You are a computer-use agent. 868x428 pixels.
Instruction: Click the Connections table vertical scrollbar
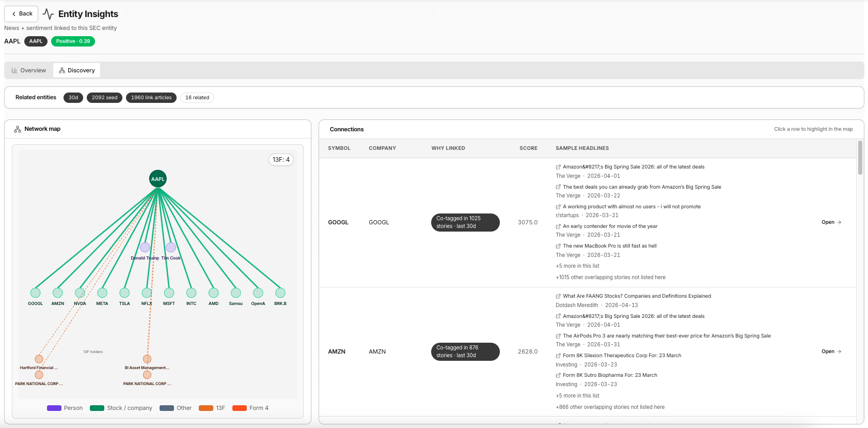pos(860,158)
